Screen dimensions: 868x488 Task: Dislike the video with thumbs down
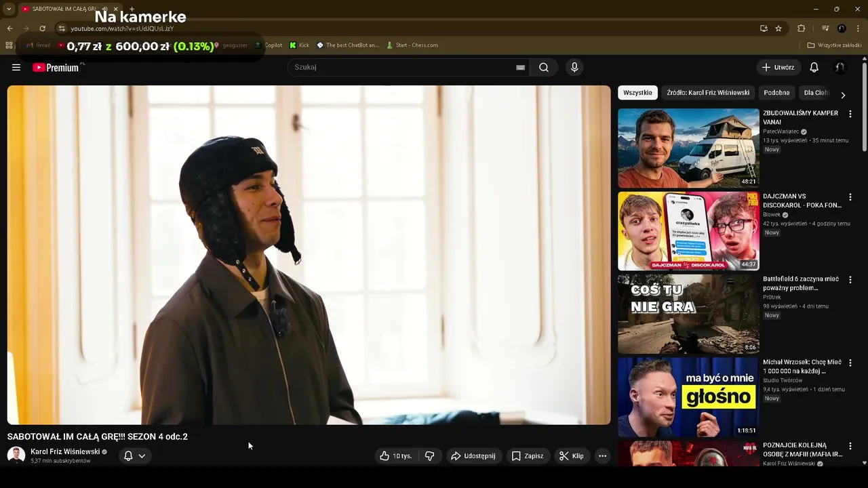pyautogui.click(x=430, y=456)
